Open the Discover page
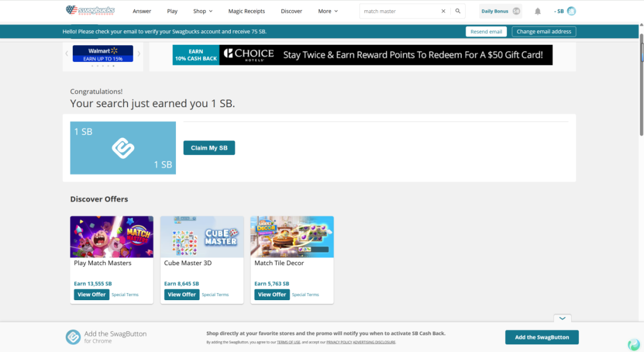This screenshot has height=352, width=644. (292, 11)
